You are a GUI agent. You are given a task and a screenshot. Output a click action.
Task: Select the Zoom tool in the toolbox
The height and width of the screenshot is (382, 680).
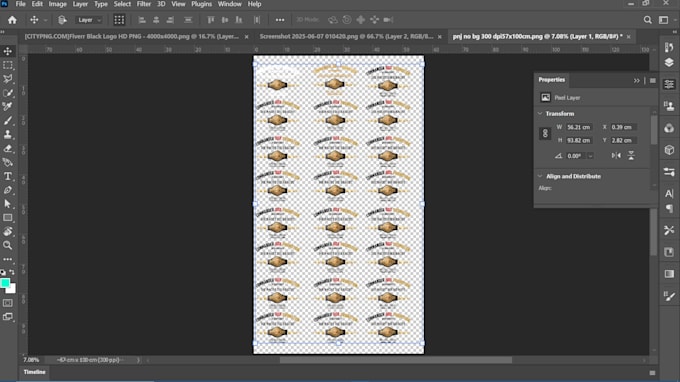8,245
